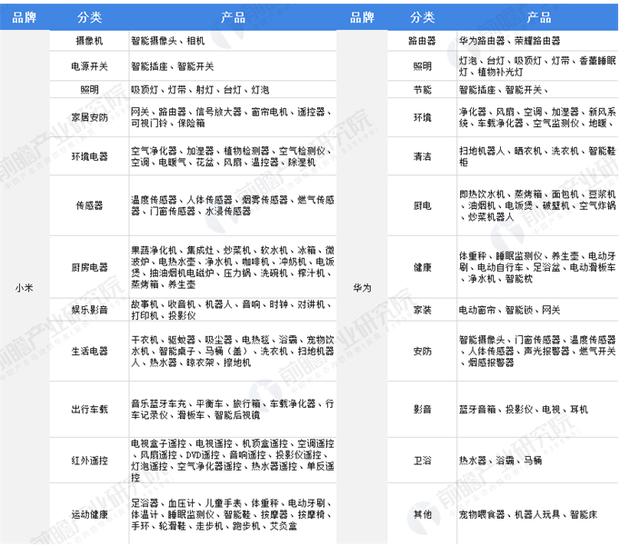Click the 节能 category cell
640x546 pixels.
423,90
